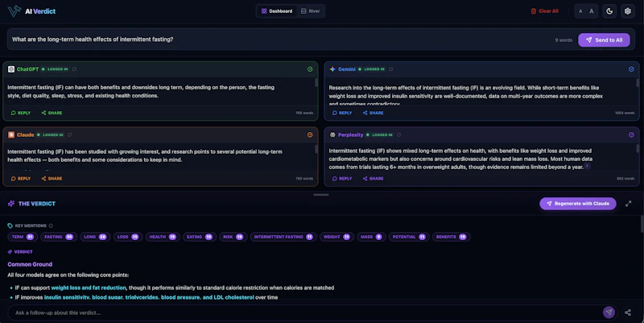Toggle the Gemini selection checkmark

(631, 69)
